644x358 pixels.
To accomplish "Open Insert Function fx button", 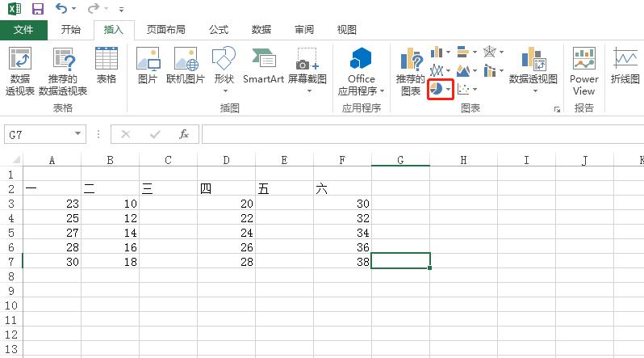I will coord(183,134).
